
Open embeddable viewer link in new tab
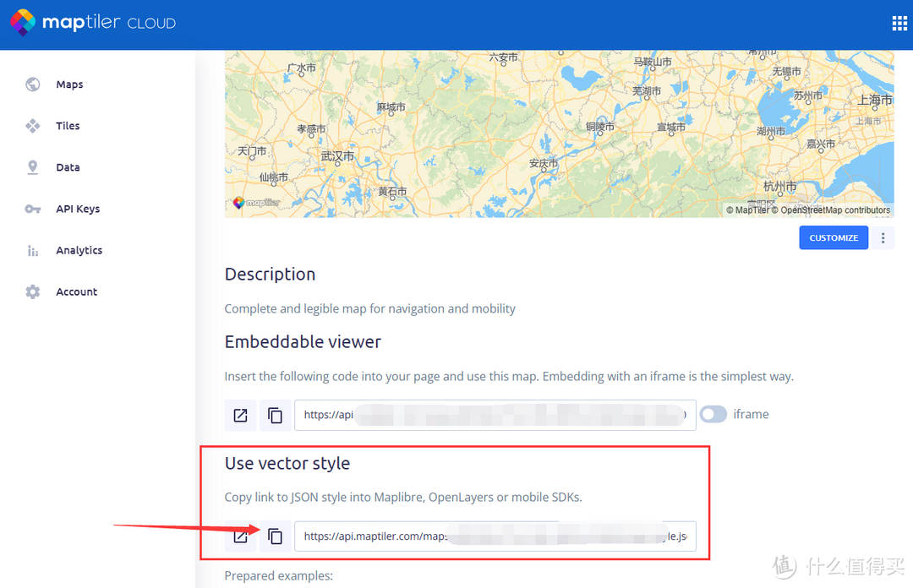[x=240, y=415]
